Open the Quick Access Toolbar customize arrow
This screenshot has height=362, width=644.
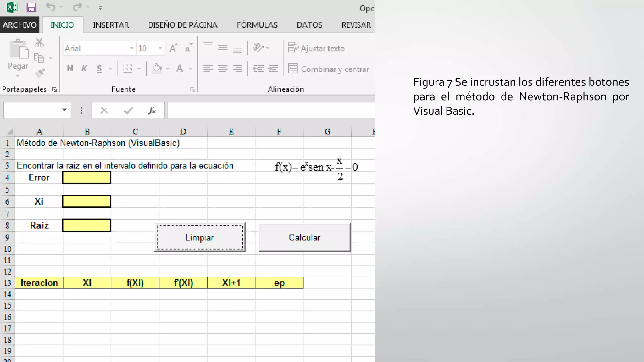pyautogui.click(x=100, y=8)
